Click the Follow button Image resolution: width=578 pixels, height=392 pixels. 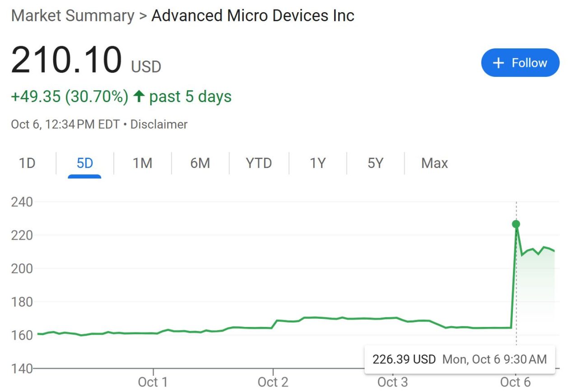[x=520, y=63]
